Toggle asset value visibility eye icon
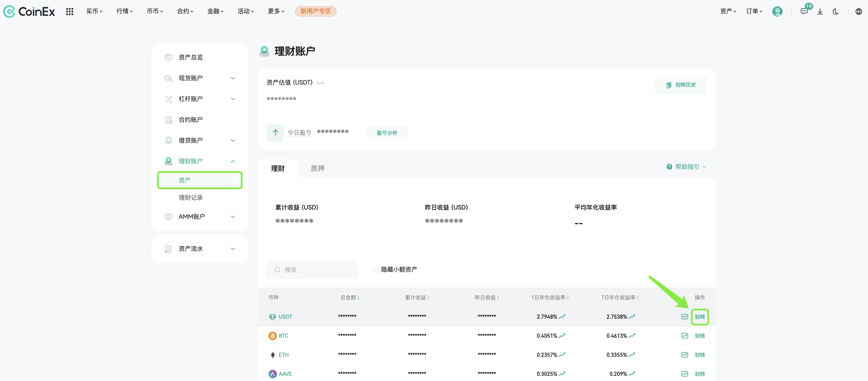Image resolution: width=868 pixels, height=381 pixels. click(x=320, y=83)
